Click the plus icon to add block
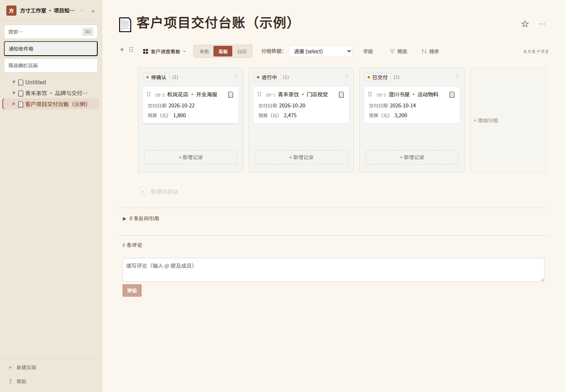 [122, 49]
